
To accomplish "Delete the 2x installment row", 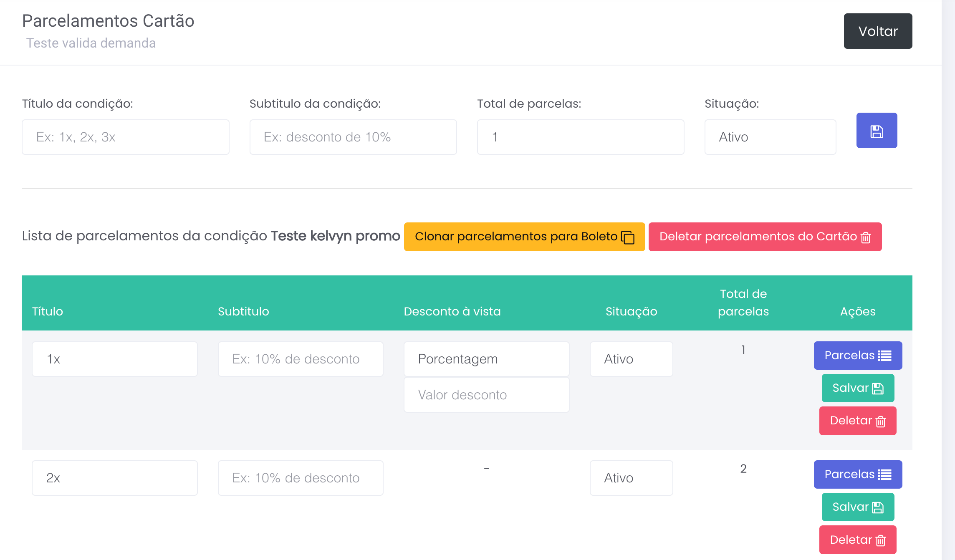I will pos(858,540).
